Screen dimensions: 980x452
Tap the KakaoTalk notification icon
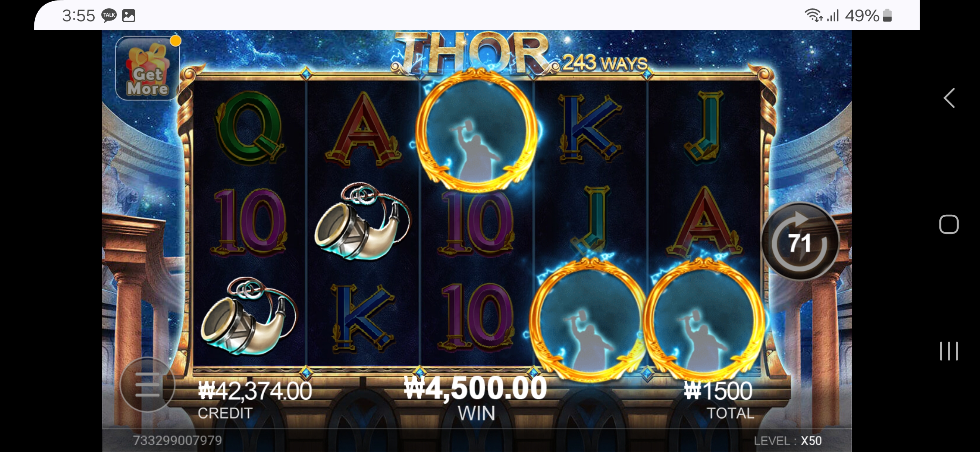[109, 15]
